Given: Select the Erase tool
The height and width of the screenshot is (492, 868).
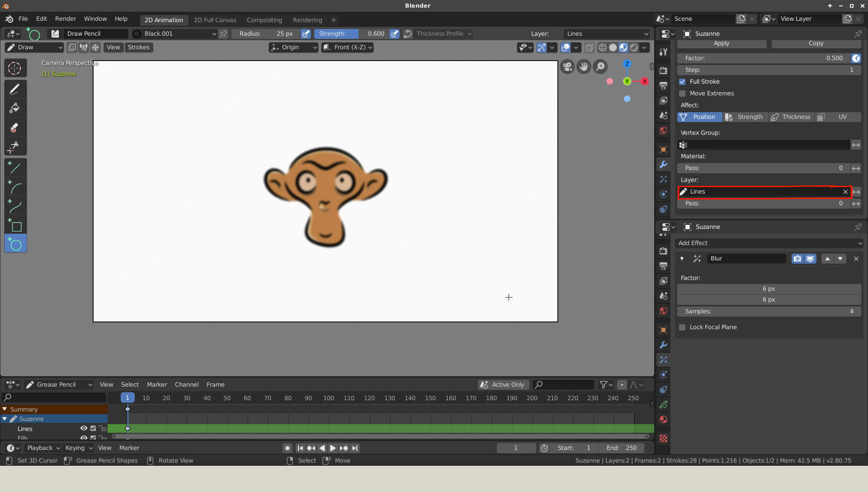Looking at the screenshot, I should click(x=15, y=128).
